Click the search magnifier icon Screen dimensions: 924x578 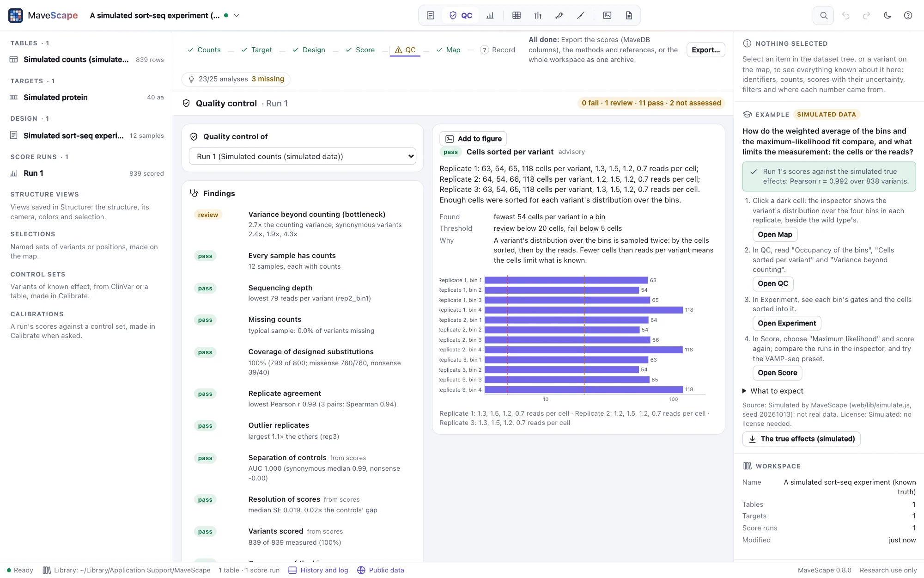click(x=823, y=15)
